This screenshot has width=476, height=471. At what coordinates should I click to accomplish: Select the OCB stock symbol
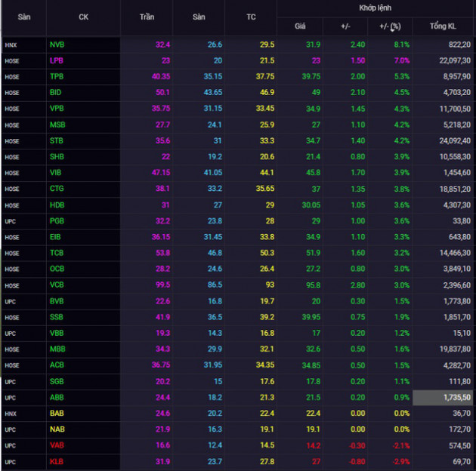(57, 269)
